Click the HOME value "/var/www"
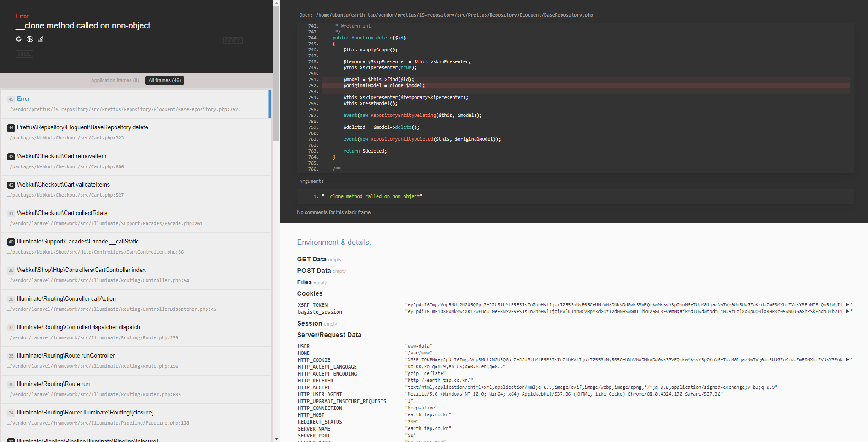 pyautogui.click(x=419, y=353)
